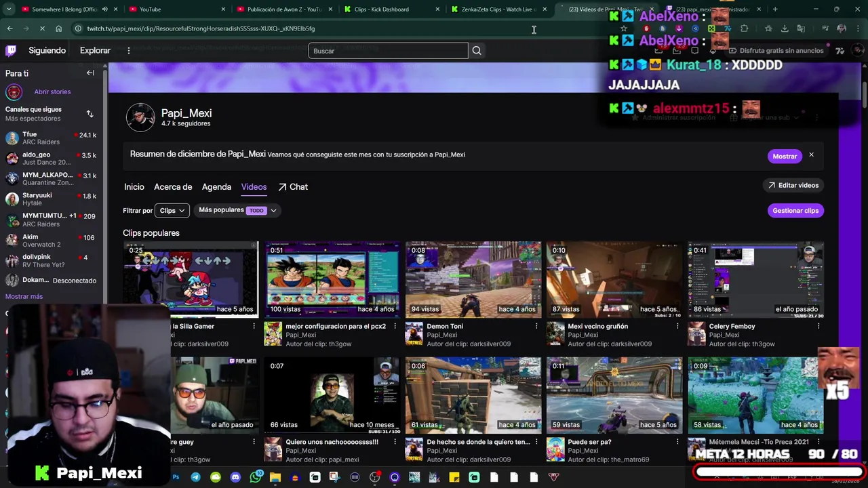Open the Twitch home logo

point(11,51)
